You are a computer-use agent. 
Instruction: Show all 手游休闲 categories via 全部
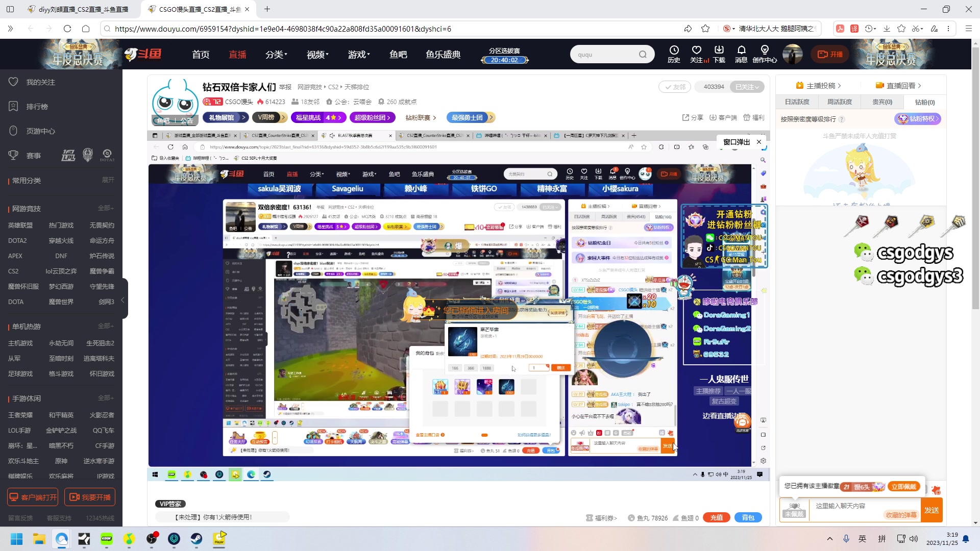[x=106, y=398]
